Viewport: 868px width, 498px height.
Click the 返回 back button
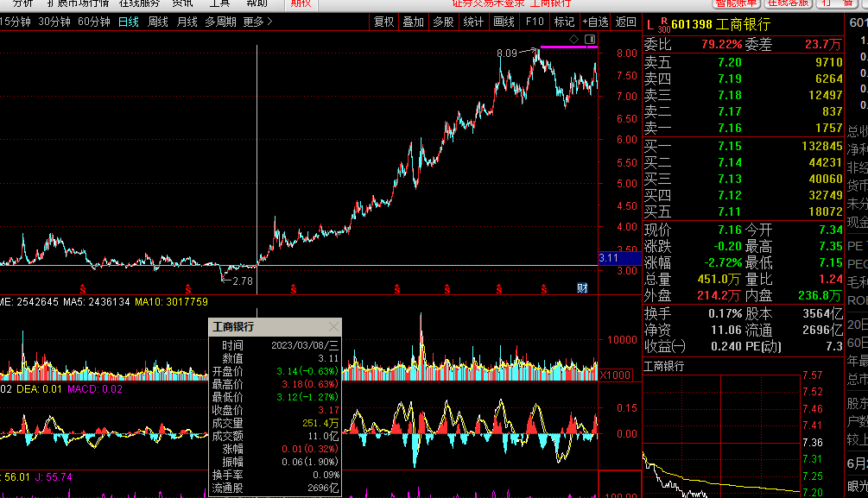[x=625, y=22]
